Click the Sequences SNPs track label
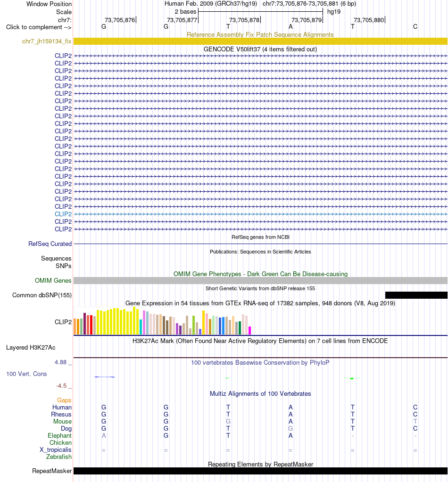This screenshot has width=448, height=482. click(x=56, y=262)
